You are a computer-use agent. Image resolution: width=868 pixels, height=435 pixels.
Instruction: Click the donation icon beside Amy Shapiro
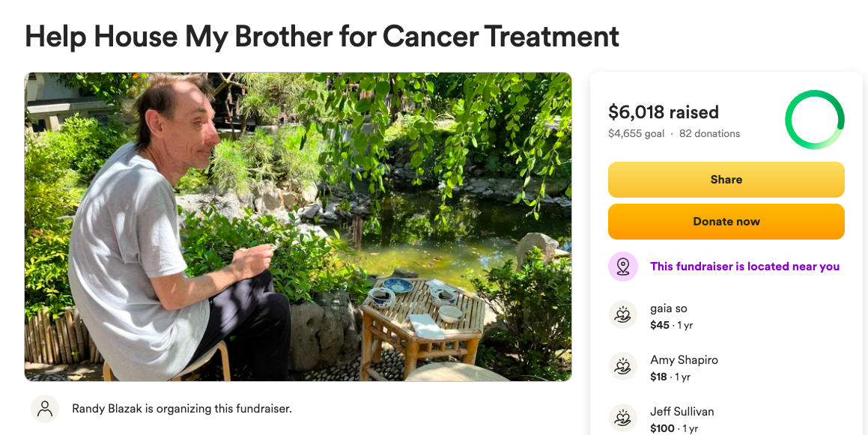point(623,368)
